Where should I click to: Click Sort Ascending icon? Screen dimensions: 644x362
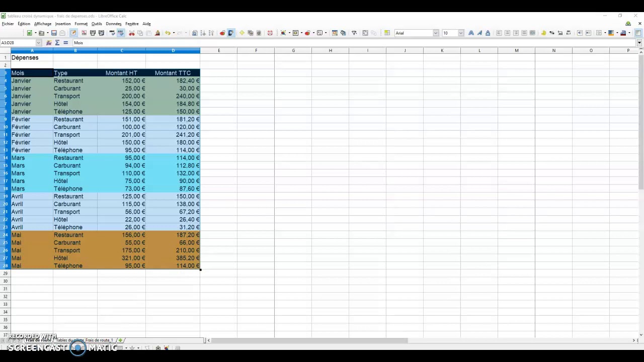pyautogui.click(x=203, y=33)
